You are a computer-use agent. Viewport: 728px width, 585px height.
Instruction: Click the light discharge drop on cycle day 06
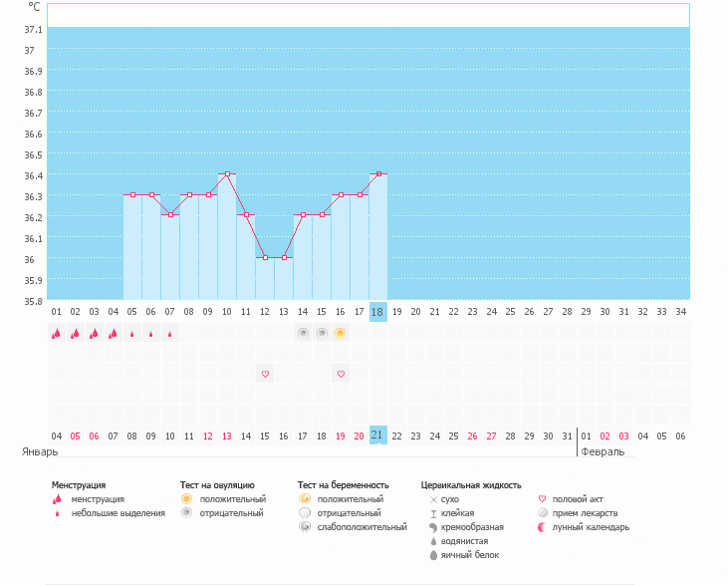(x=151, y=334)
